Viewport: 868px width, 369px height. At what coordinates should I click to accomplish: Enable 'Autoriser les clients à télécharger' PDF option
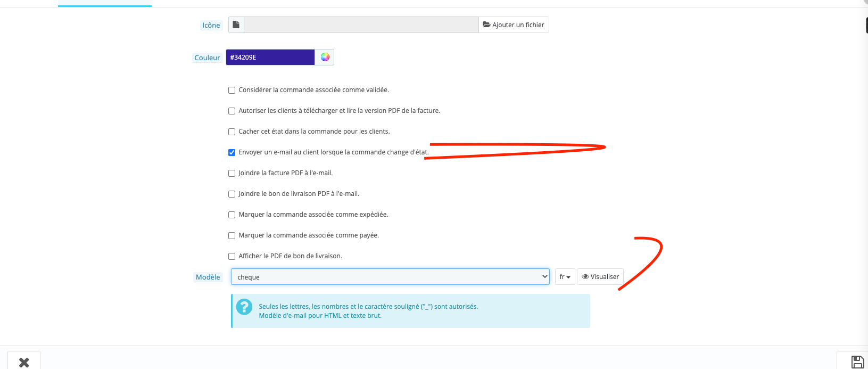232,111
